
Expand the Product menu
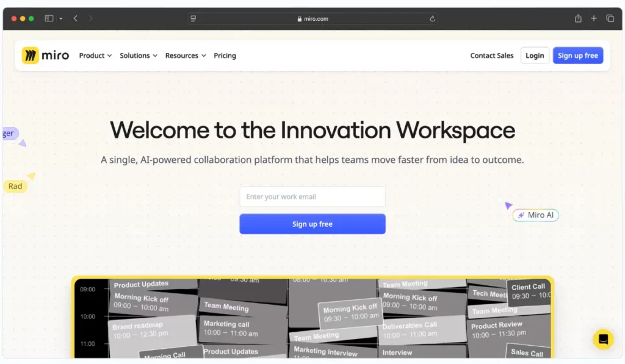click(95, 55)
